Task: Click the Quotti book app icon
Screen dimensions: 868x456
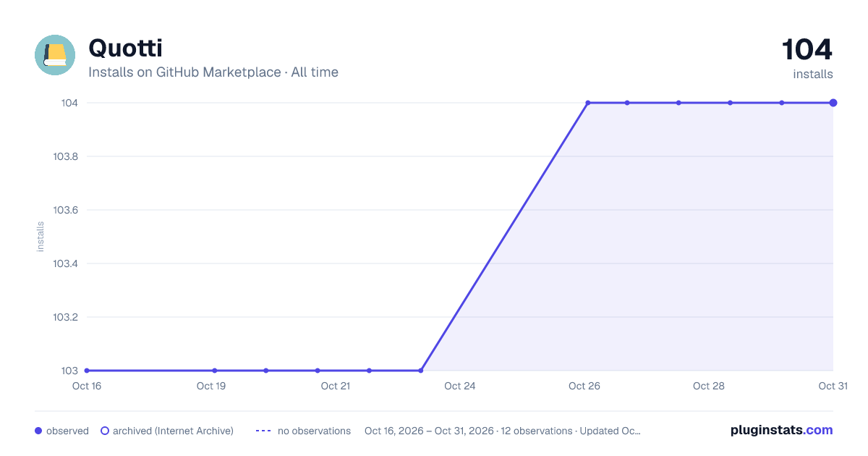Action: (x=55, y=55)
